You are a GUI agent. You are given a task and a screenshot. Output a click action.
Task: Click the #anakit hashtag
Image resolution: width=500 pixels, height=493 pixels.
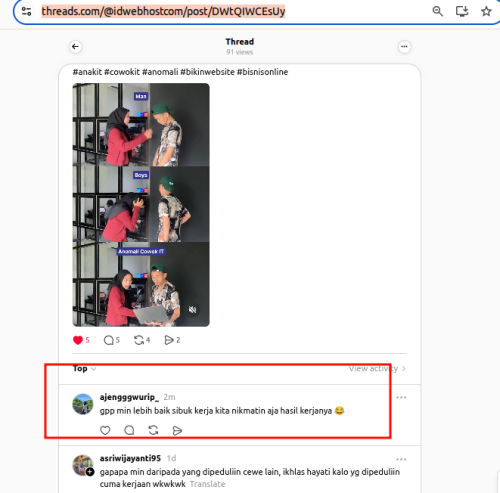pos(87,72)
